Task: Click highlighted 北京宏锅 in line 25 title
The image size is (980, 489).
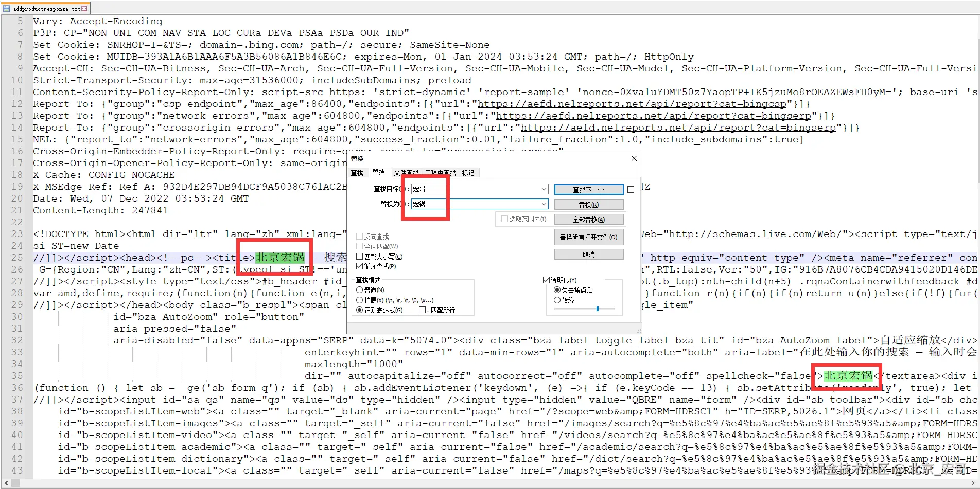Action: pyautogui.click(x=280, y=258)
